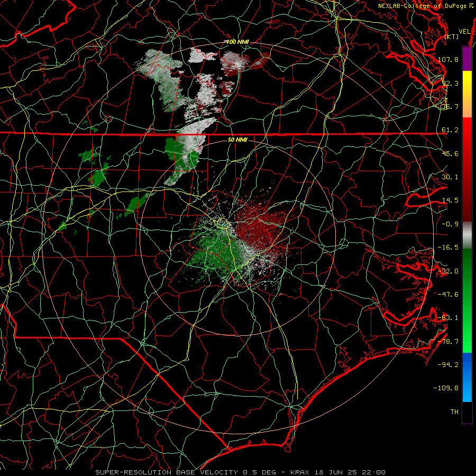The width and height of the screenshot is (476, 476).
Task: Click the 107.8 velocity scale value
Action: coord(448,59)
